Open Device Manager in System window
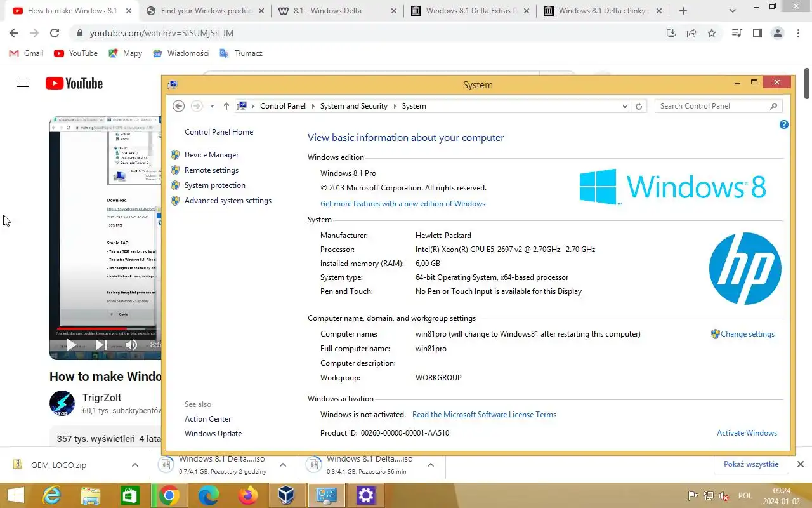 [x=211, y=155]
